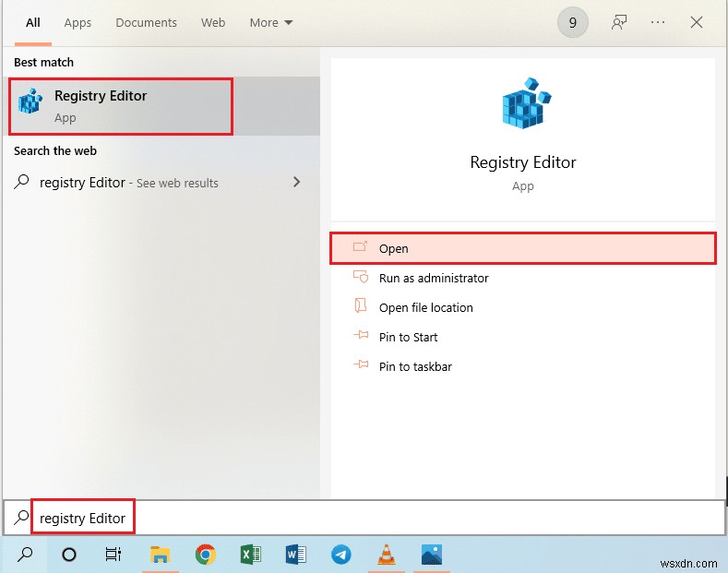Screen dimensions: 728x573
Task: Launch VLC media player from taskbar
Action: tap(387, 555)
